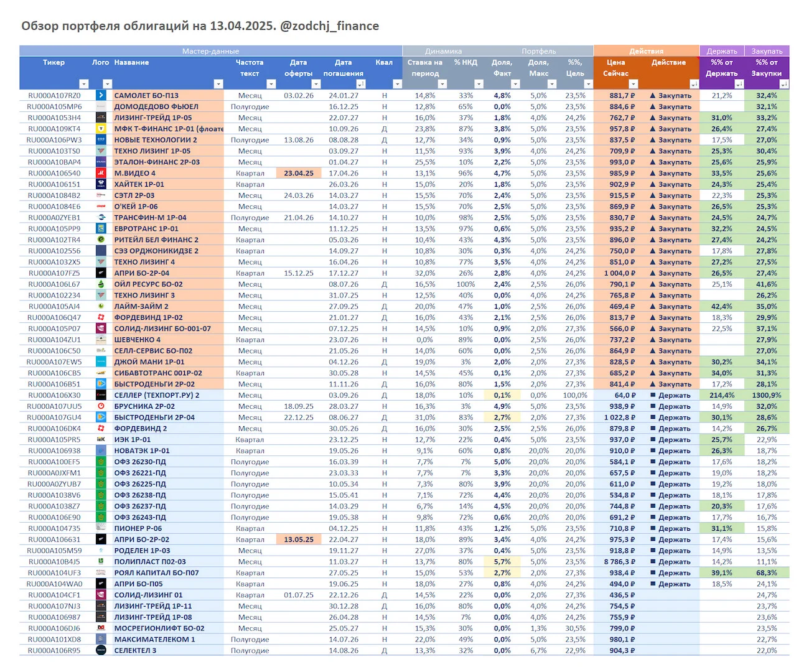Select the orange Действия group header

(x=646, y=51)
